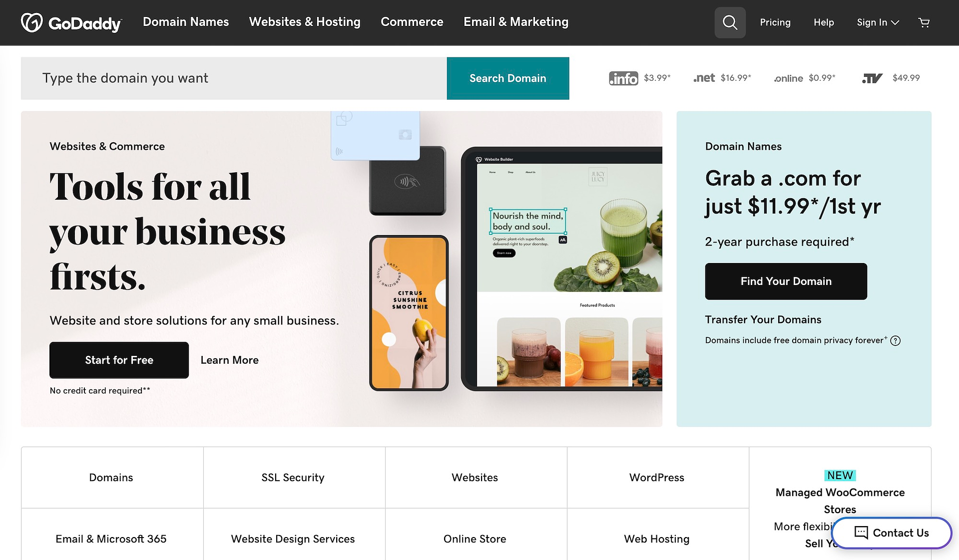Expand the Domain Names nav menu
959x560 pixels.
click(185, 22)
